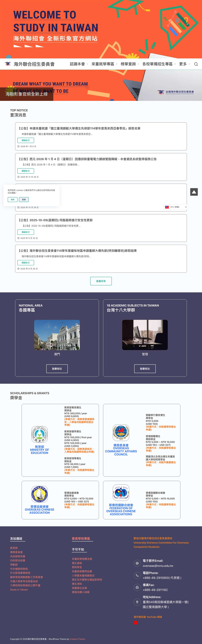Expand the 各校單獨招生專區 menu chevron
Viewport: 202px width, 644px height.
point(175,64)
